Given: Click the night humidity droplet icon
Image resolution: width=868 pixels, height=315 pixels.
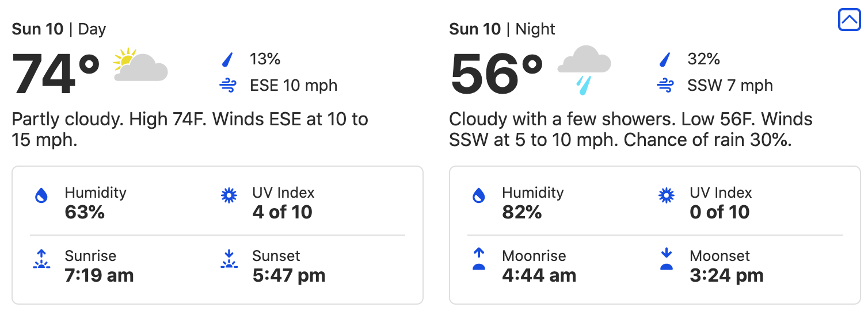Looking at the screenshot, I should click(x=479, y=197).
